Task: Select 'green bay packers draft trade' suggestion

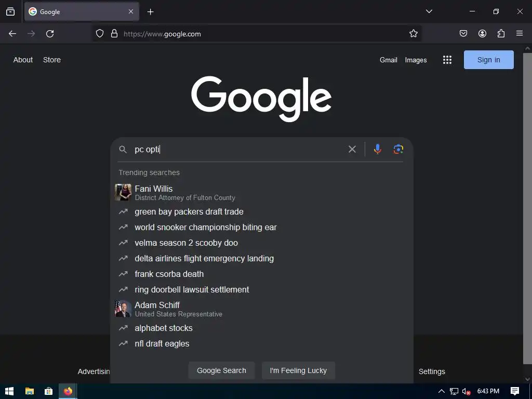Action: point(262,212)
